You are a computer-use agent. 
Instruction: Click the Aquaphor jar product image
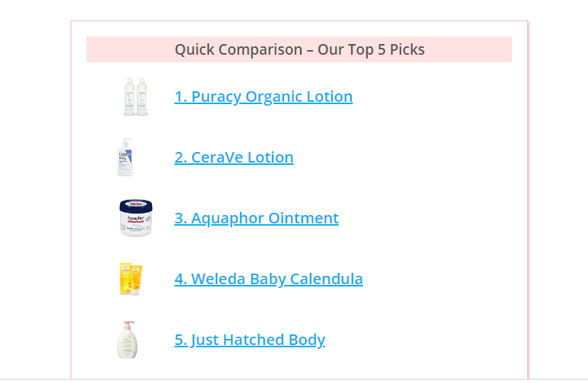tap(136, 218)
